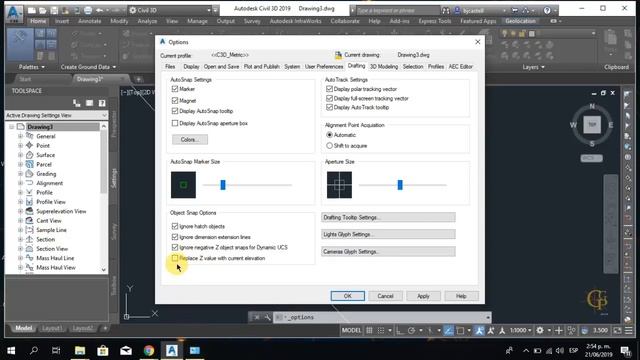Open the Active Drawing Settings View dropdown
This screenshot has width=640, height=360.
56,116
